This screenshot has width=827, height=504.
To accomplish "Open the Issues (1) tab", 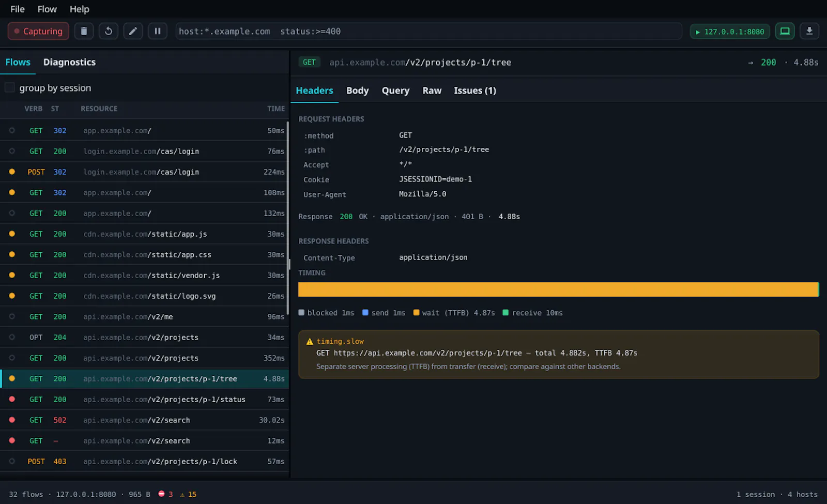I will tap(474, 90).
